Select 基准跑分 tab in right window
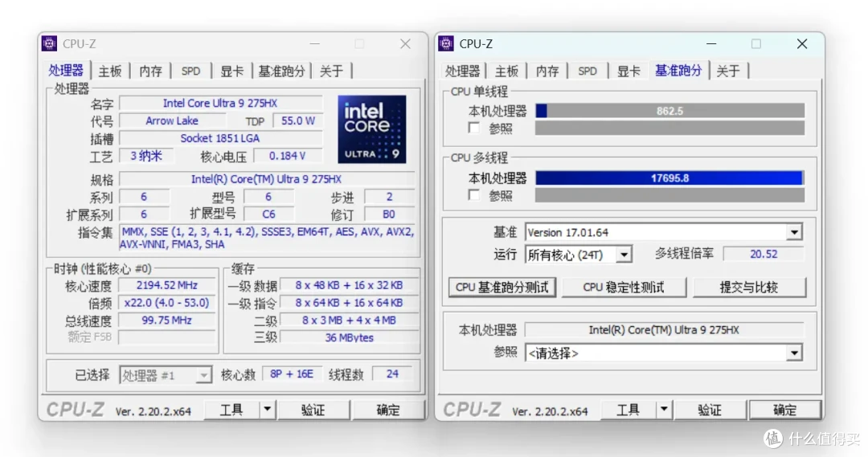 tap(678, 70)
